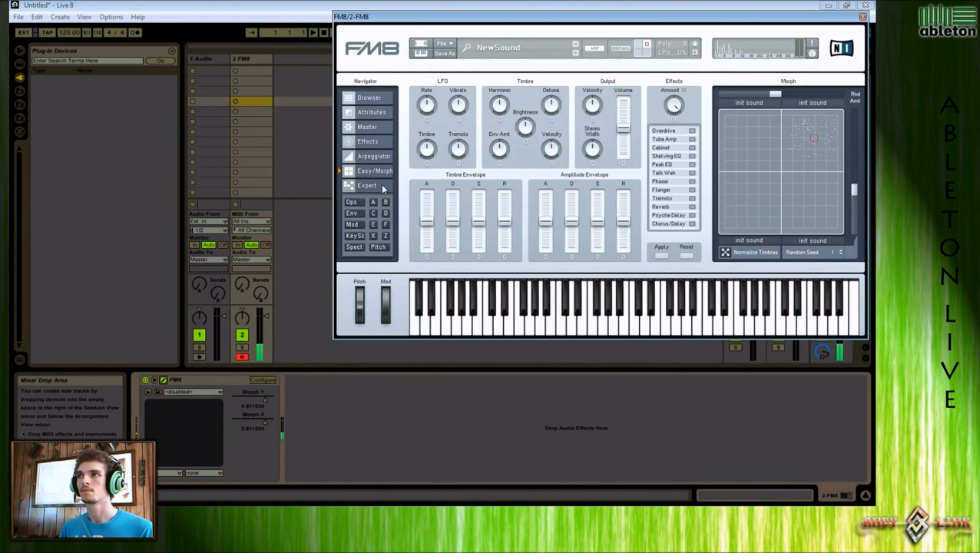Click the FM8 sound search magnifier icon
Screen dimensions: 980x553
[466, 48]
